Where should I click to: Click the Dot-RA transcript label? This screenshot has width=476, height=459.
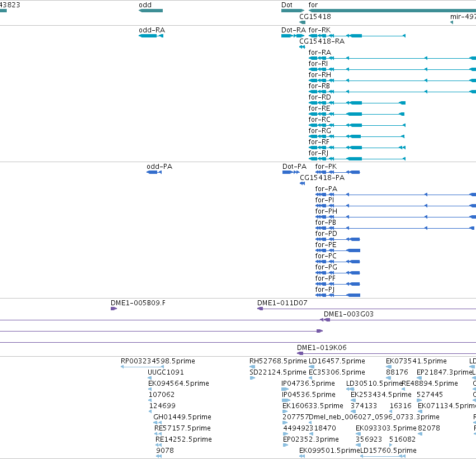coord(294,30)
